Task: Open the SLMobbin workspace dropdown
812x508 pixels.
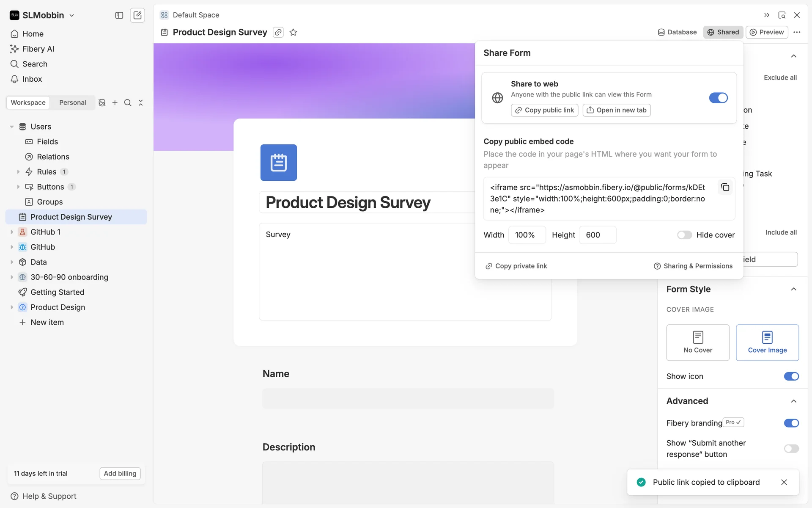Action: click(x=42, y=15)
